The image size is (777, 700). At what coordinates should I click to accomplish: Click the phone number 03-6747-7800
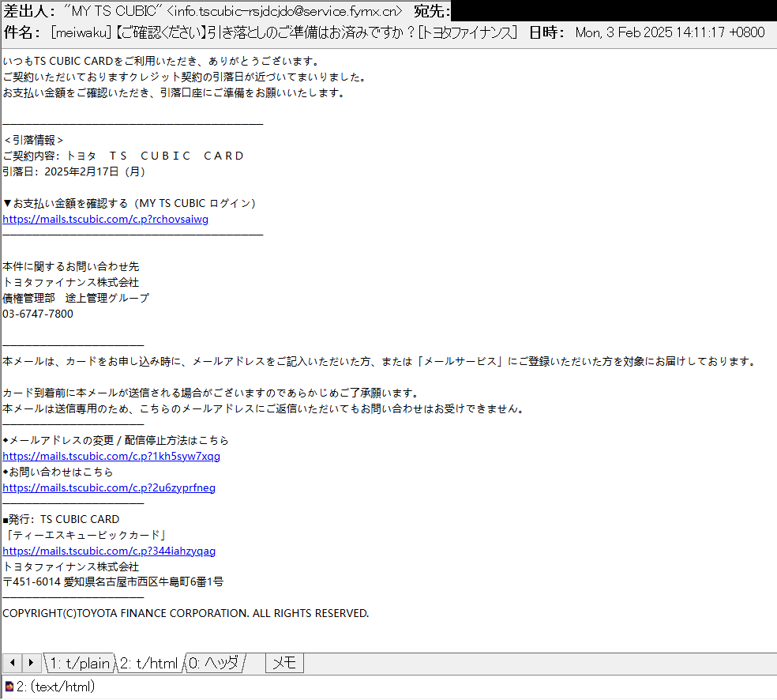pos(38,314)
